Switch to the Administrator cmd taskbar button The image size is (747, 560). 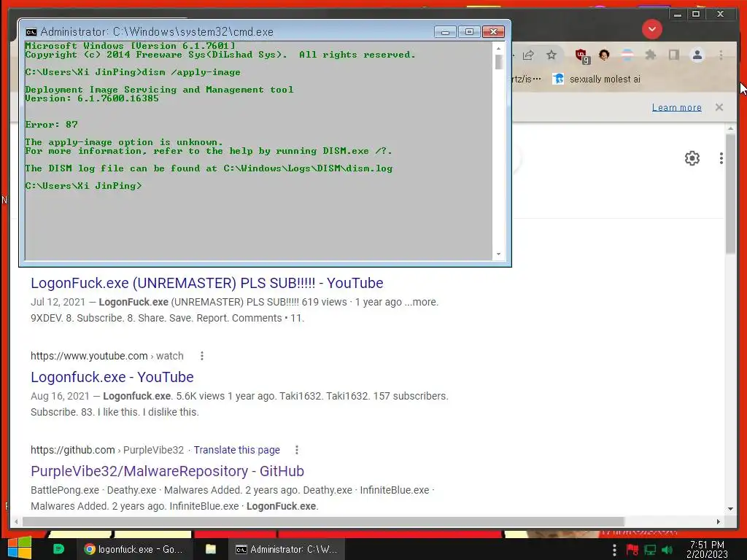(x=287, y=549)
